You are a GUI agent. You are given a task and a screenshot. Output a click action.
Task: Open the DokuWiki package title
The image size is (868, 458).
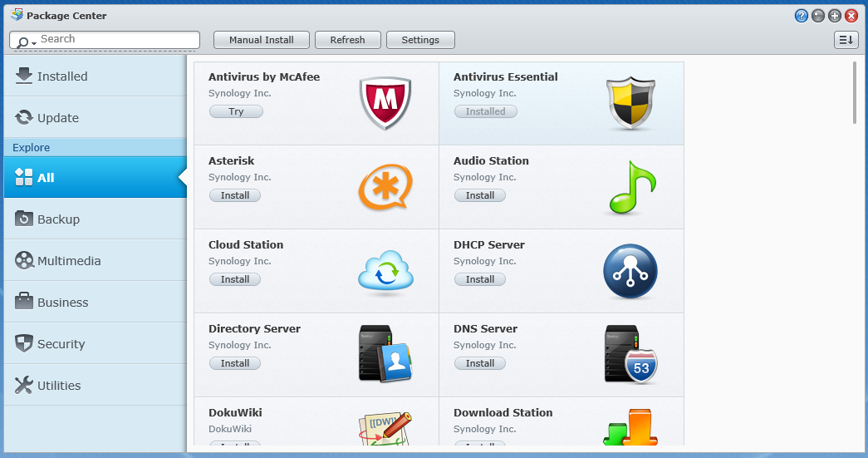(235, 412)
